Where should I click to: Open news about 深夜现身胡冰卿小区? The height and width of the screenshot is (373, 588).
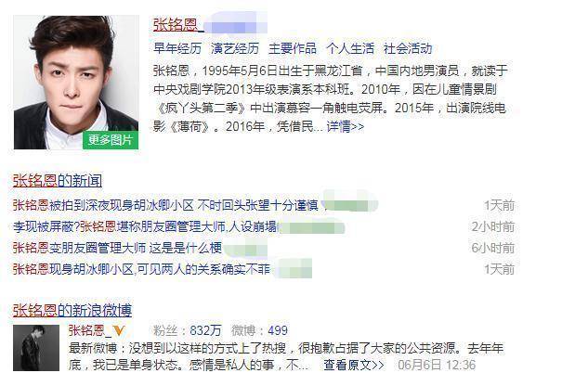coord(165,205)
